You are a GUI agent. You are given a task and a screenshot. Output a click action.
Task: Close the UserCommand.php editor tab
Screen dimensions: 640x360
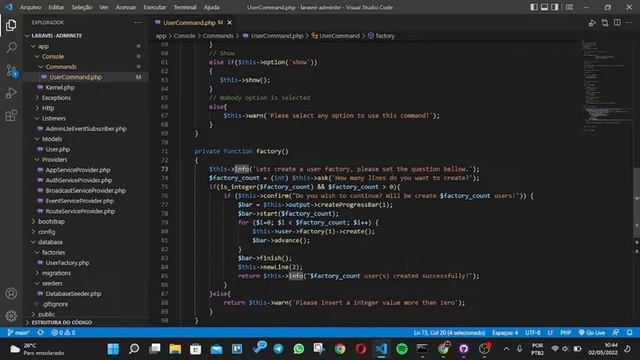(229, 22)
